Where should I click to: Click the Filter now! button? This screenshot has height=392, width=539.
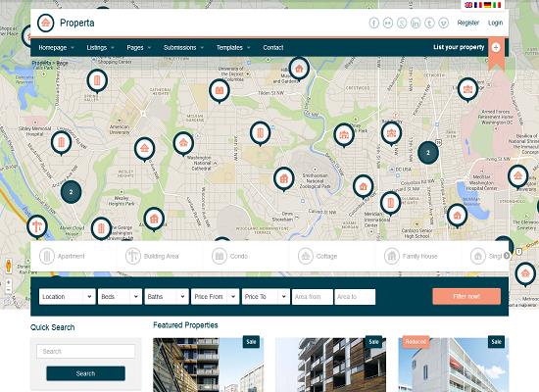click(x=466, y=296)
